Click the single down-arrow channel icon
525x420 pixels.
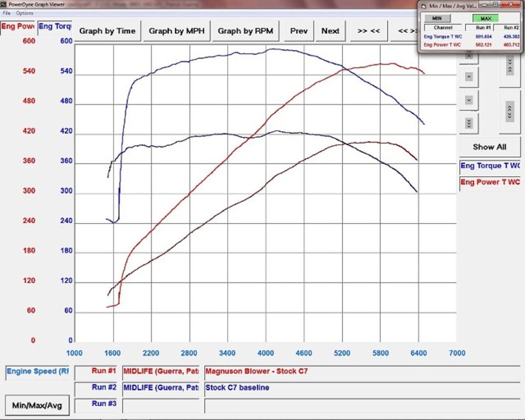(469, 100)
